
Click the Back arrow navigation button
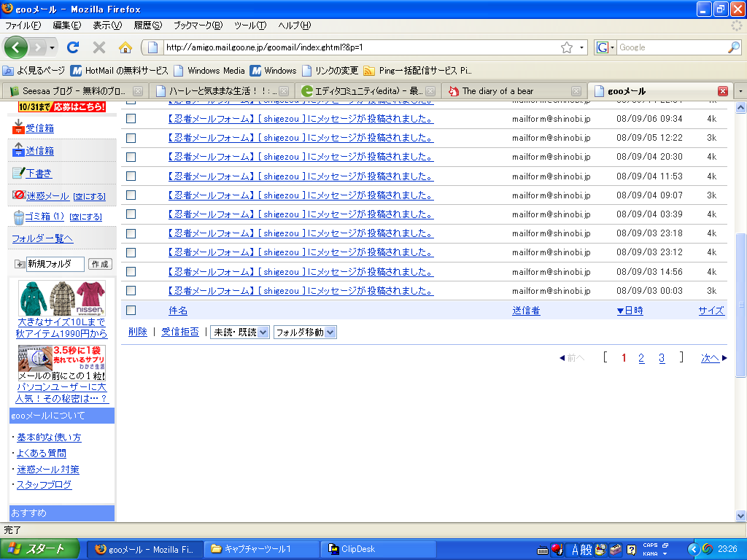[16, 47]
